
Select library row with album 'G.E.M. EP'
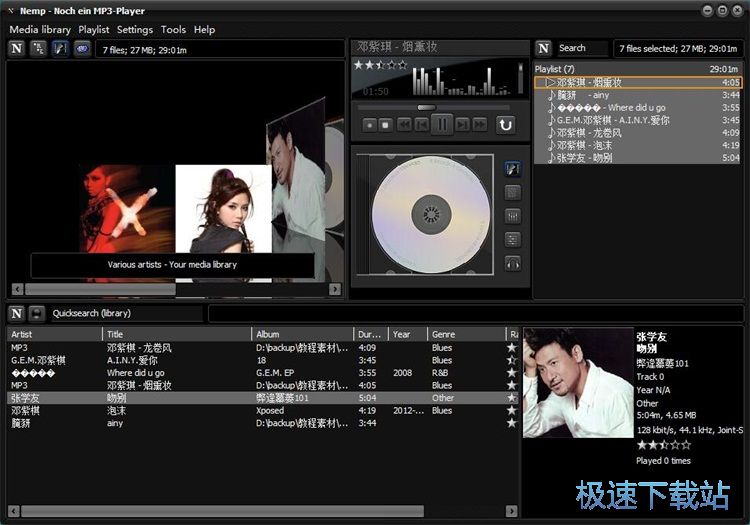pyautogui.click(x=263, y=372)
